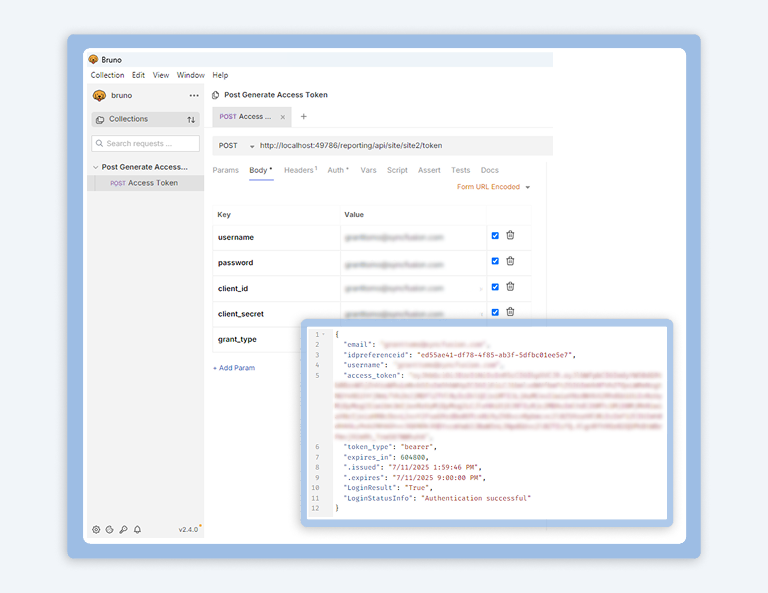Click the username value field
768x593 pixels.
[413, 237]
